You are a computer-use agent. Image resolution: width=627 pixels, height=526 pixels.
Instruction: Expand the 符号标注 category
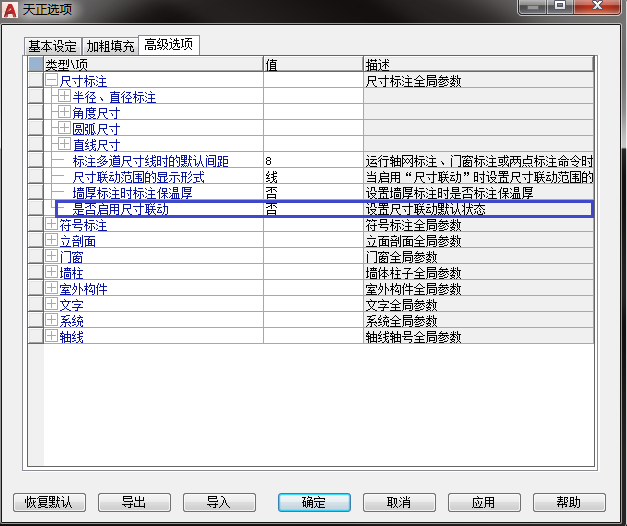[51, 225]
